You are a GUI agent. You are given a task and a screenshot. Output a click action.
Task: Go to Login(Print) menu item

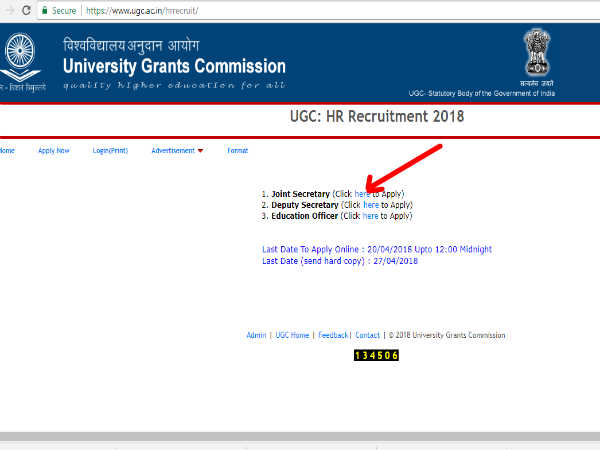point(110,150)
